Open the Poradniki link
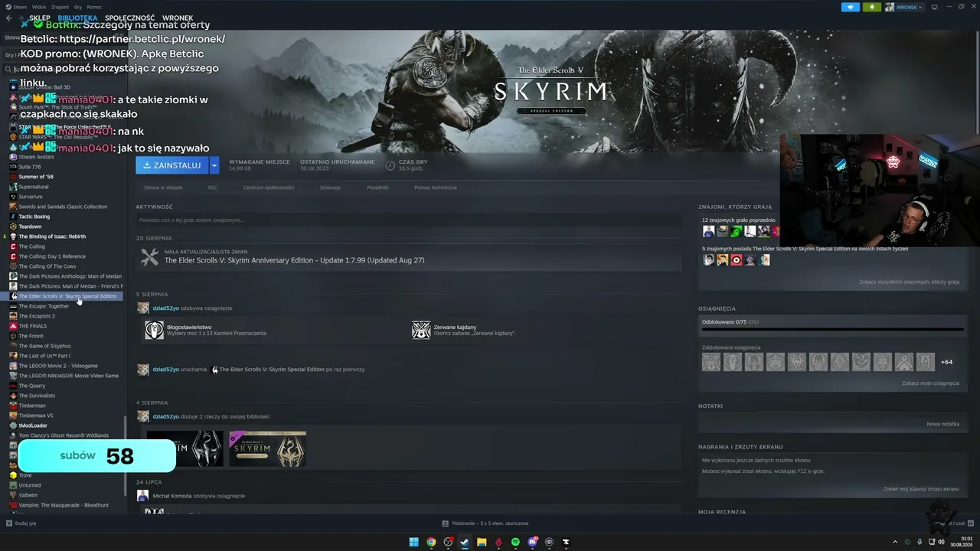This screenshot has height=551, width=980. tap(377, 187)
